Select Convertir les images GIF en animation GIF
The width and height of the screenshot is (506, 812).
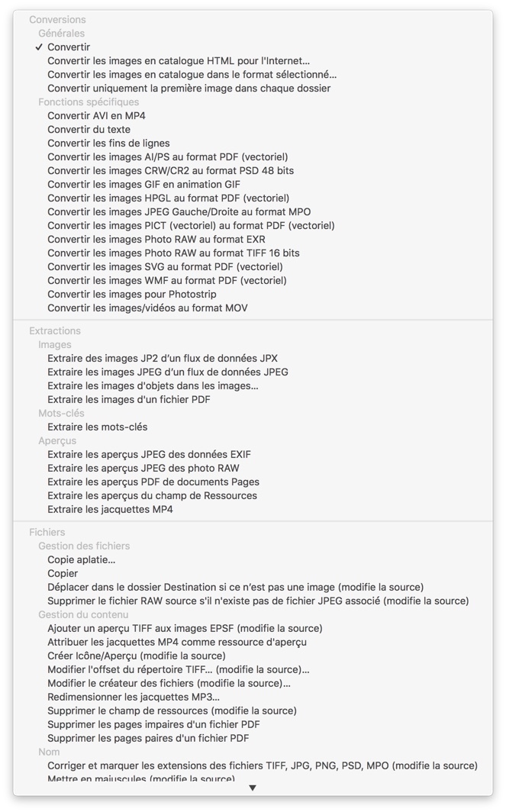pos(253,185)
